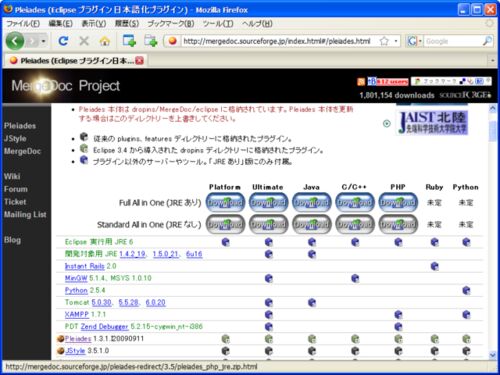The image size is (500, 375).
Task: Download Standard All in One Java
Action: [x=312, y=224]
